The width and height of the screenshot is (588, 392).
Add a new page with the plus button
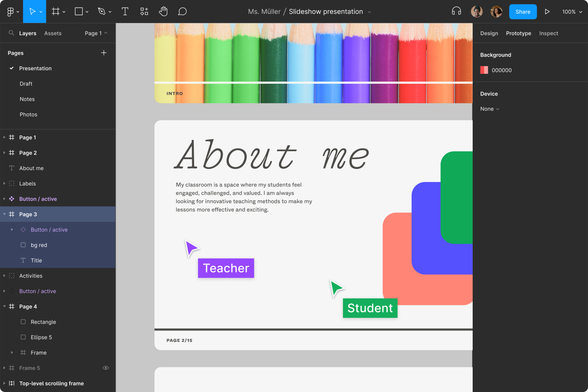point(104,53)
